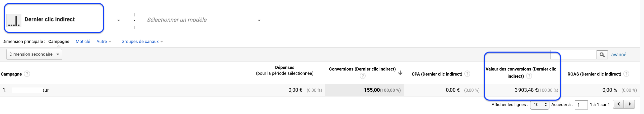This screenshot has width=644, height=114.
Task: Click the Accéder à page number field
Action: click(581, 105)
